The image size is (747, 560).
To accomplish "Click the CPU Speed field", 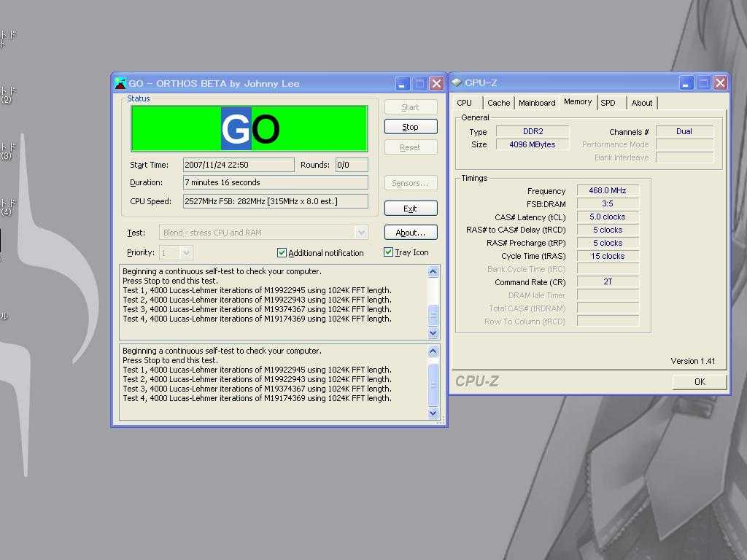I will coord(275,201).
